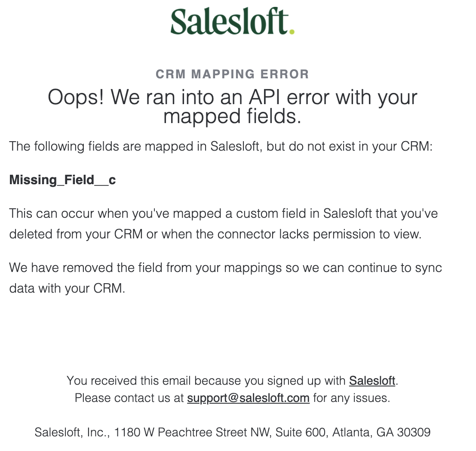This screenshot has height=451, width=476.
Task: Click the "The following fields are mapped" sentence
Action: [x=220, y=146]
